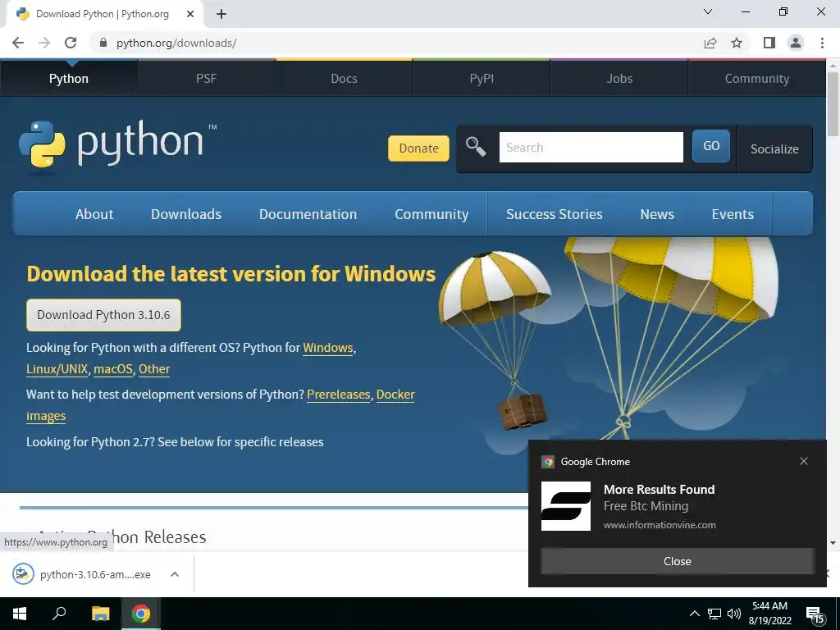The height and width of the screenshot is (630, 840).
Task: Open the volume speaker tray icon
Action: (x=734, y=614)
